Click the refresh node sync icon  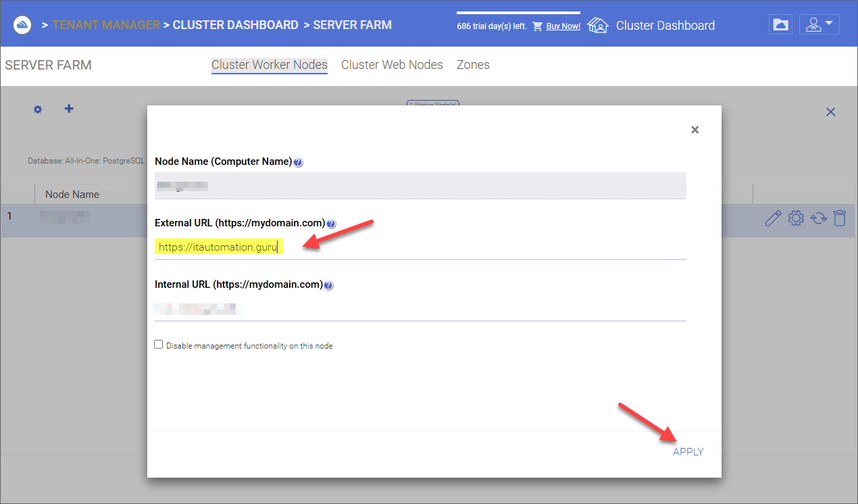[818, 218]
